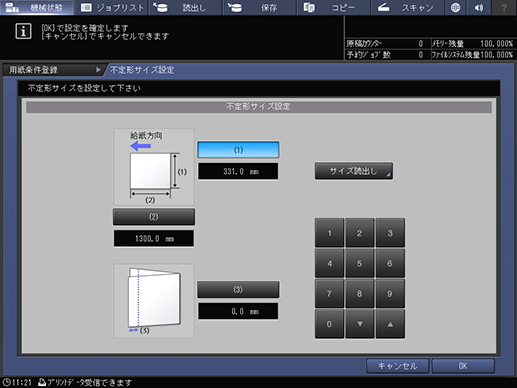
Task: Click the キャンセル cancel button
Action: click(x=397, y=366)
